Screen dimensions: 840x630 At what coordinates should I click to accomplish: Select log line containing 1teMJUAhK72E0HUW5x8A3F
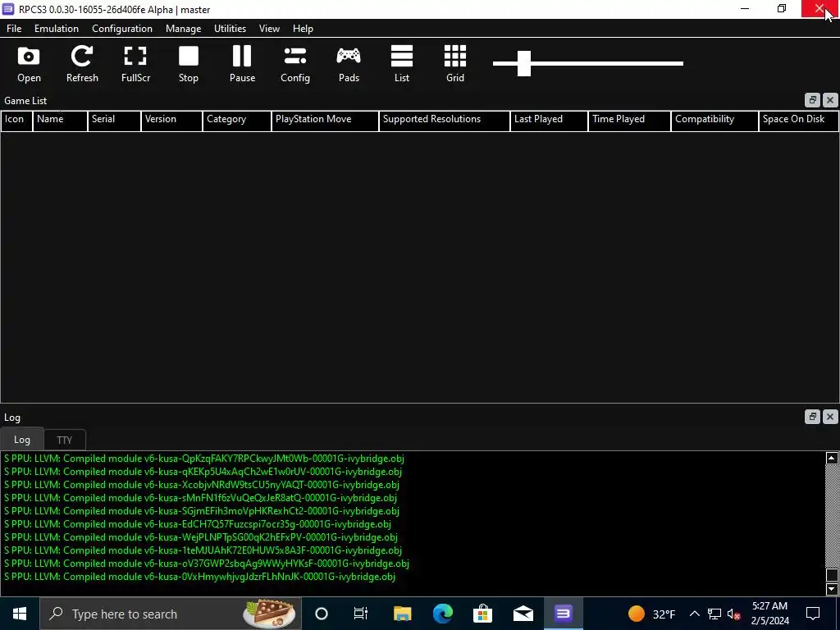pyautogui.click(x=203, y=550)
